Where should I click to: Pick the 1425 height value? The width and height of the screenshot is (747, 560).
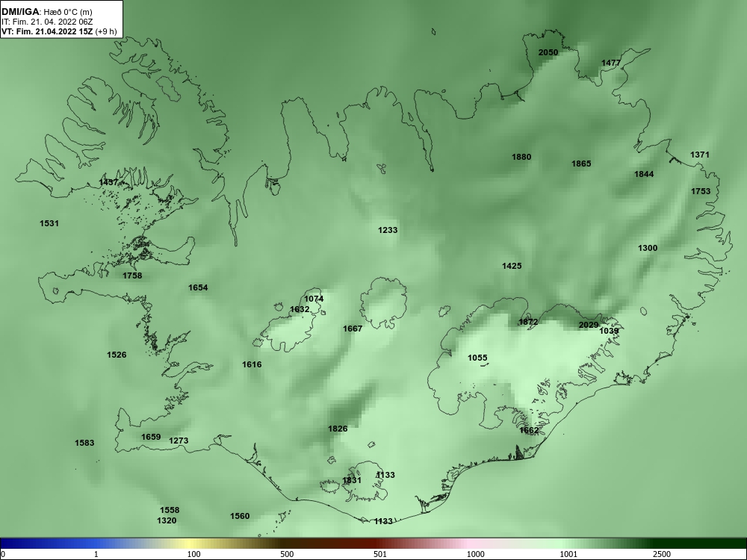pyautogui.click(x=512, y=267)
